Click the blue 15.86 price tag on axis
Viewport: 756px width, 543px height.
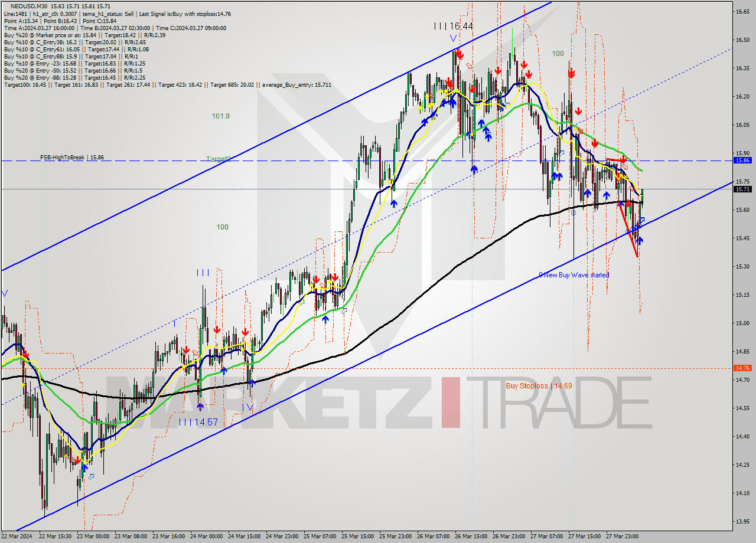(742, 160)
